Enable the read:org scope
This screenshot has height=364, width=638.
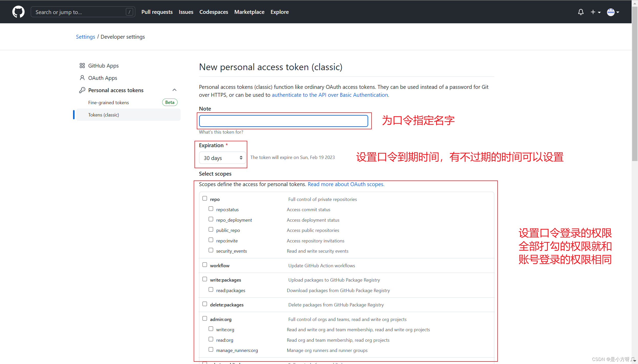[211, 339]
